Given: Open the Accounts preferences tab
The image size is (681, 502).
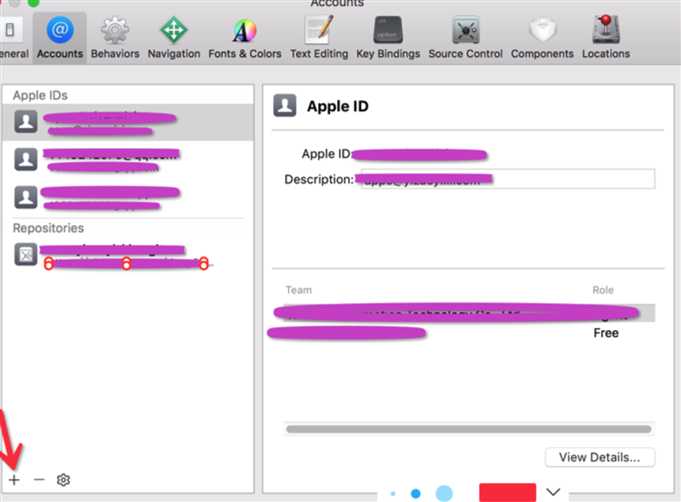Looking at the screenshot, I should click(60, 38).
